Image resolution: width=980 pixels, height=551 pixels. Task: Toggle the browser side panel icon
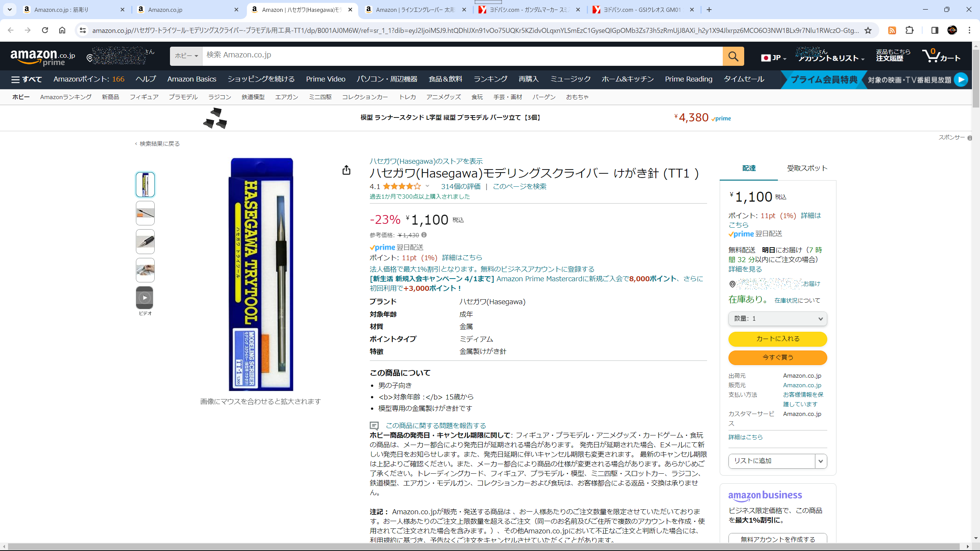click(x=934, y=30)
